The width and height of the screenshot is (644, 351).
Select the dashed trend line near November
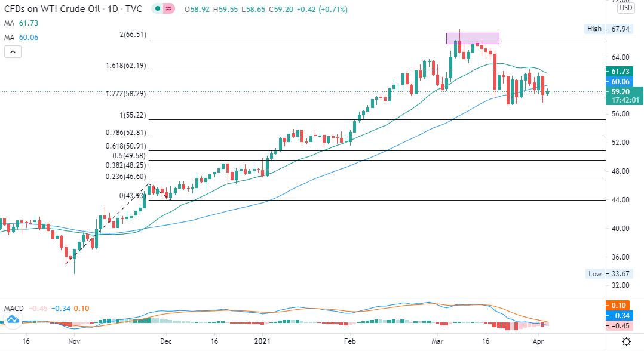(x=108, y=224)
